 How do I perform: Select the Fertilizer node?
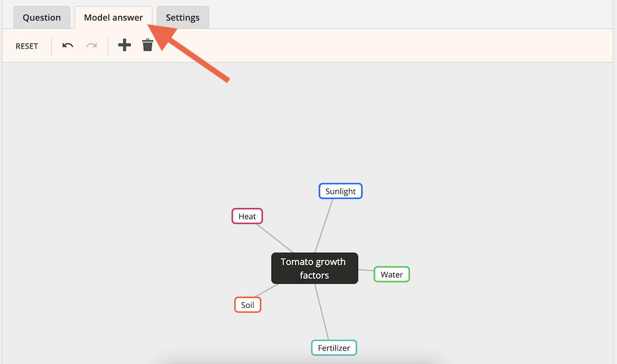[334, 348]
